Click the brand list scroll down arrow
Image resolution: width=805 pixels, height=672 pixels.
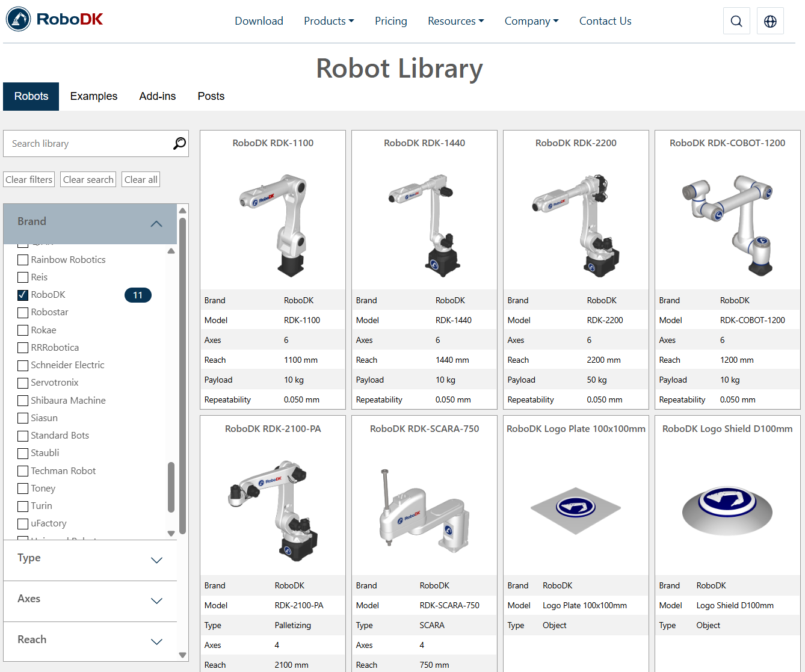171,534
